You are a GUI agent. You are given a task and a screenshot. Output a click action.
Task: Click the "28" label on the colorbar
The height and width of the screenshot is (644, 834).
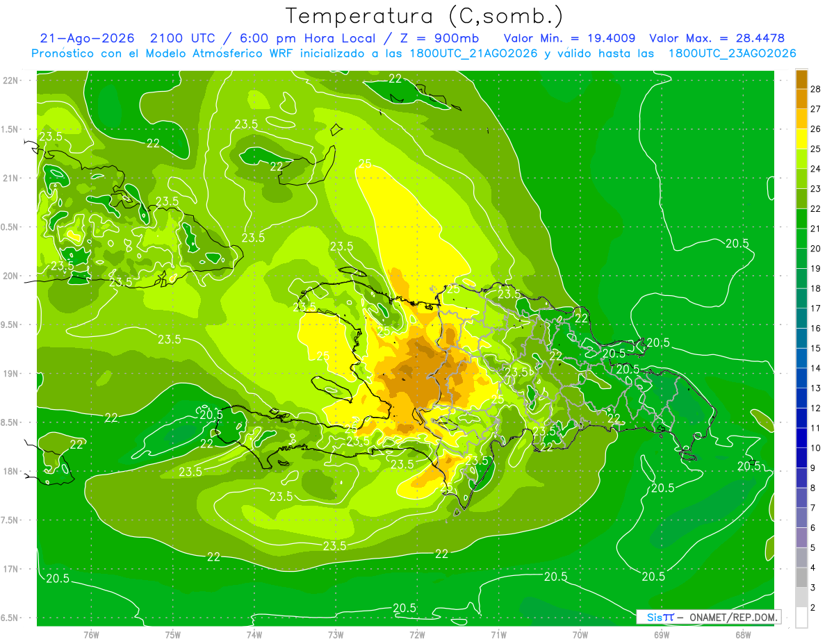click(816, 88)
